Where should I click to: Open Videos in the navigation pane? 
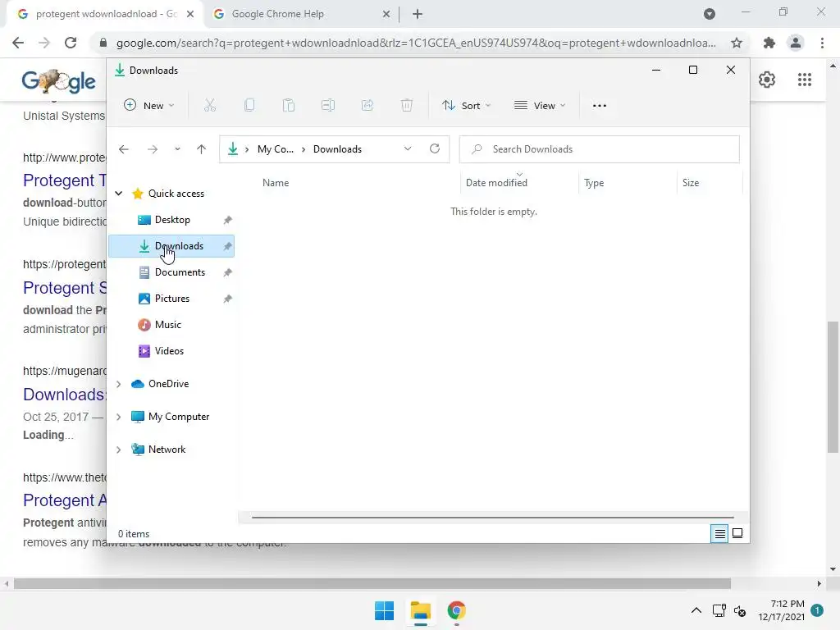click(172, 351)
